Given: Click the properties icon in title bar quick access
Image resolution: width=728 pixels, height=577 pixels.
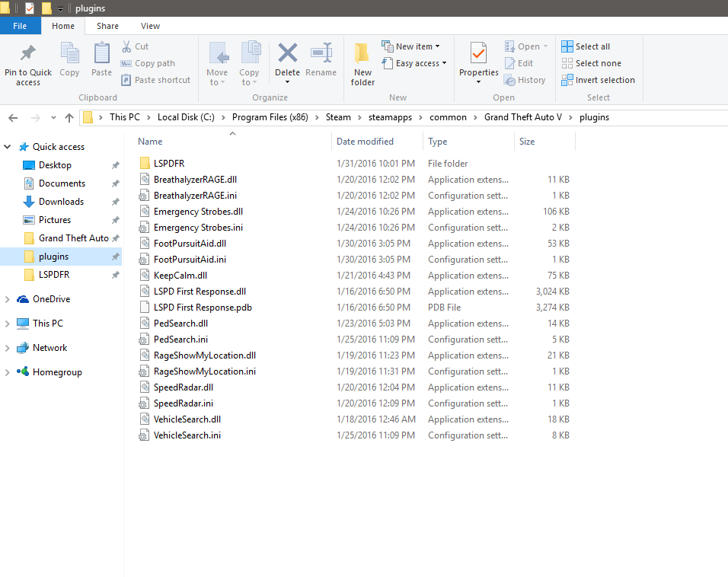Looking at the screenshot, I should tap(30, 8).
